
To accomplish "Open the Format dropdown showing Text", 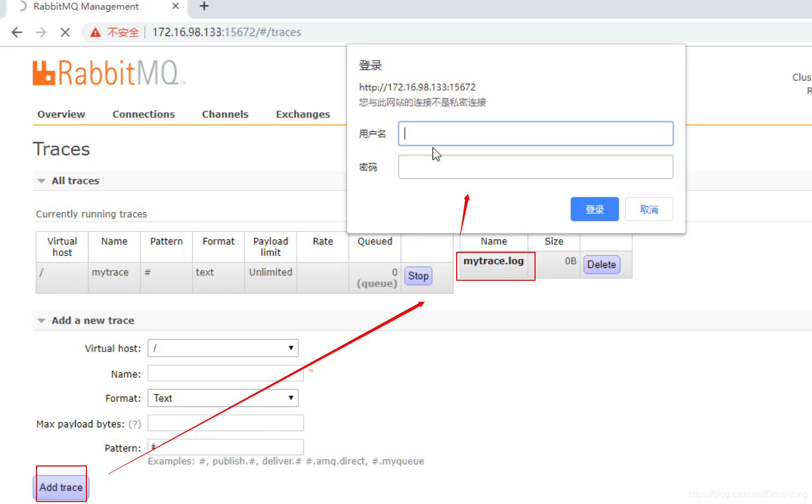I will (x=223, y=398).
